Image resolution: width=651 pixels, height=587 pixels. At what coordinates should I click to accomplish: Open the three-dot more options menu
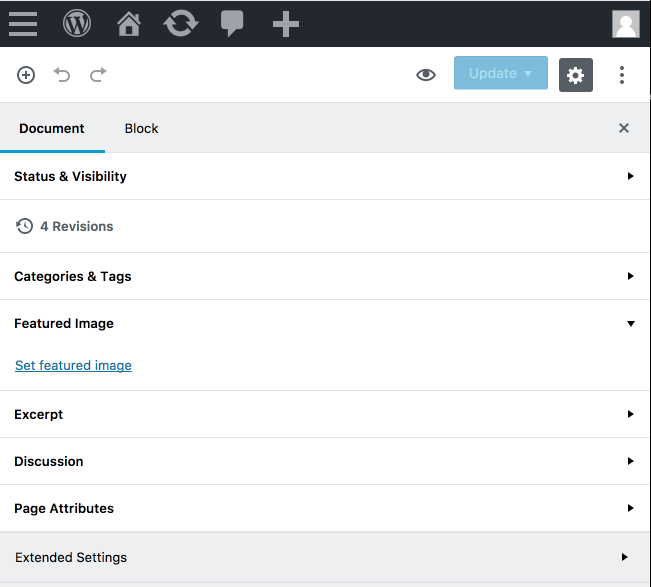pyautogui.click(x=622, y=75)
